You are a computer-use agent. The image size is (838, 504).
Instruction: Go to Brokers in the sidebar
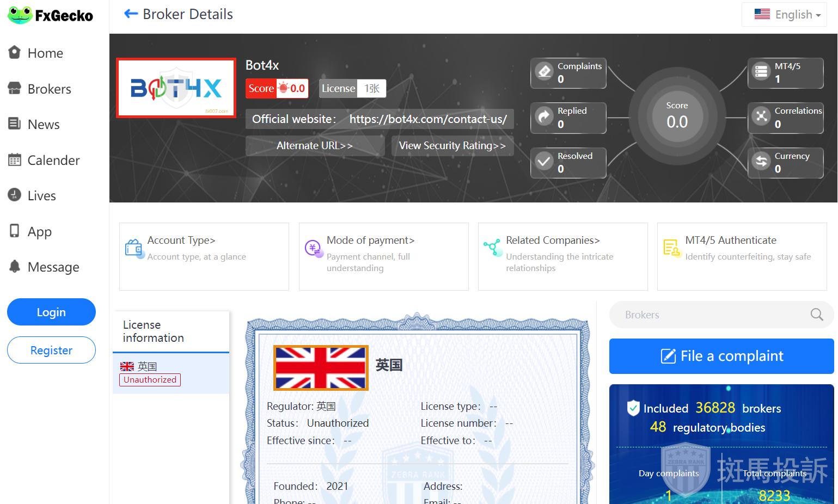[x=49, y=89]
